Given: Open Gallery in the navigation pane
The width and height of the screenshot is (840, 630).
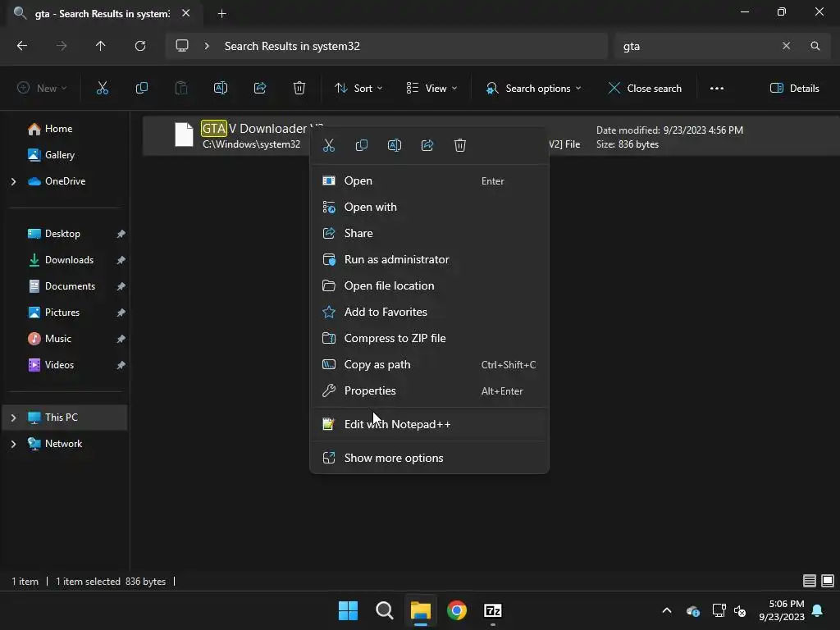Looking at the screenshot, I should [x=65, y=155].
